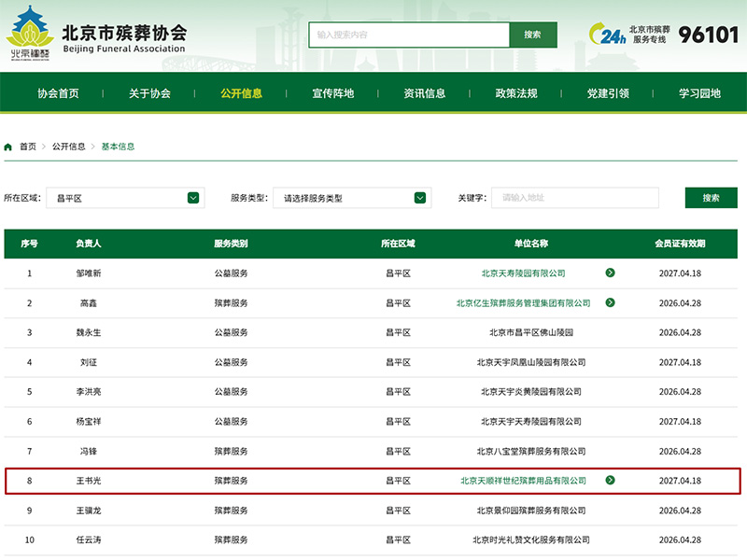Screen dimensions: 747x560
Task: Select 北京天宇炎黄陵园有限公司 cell
Action: click(x=531, y=392)
